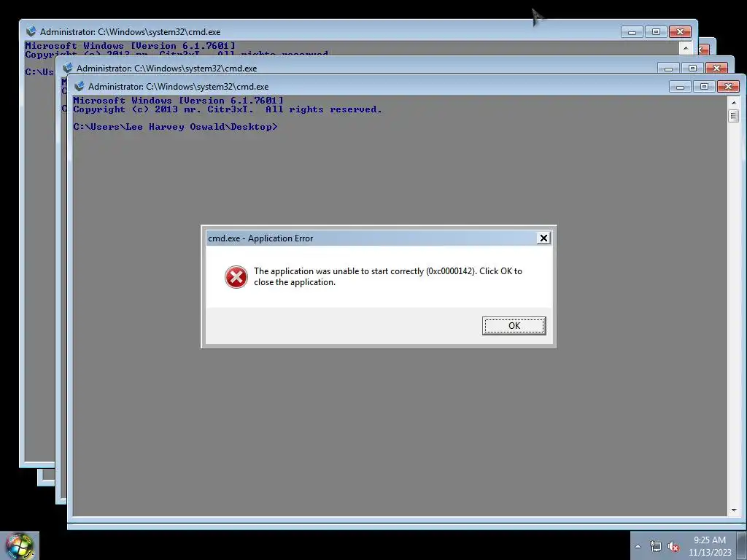
Task: Show hidden system tray icons
Action: click(x=638, y=546)
